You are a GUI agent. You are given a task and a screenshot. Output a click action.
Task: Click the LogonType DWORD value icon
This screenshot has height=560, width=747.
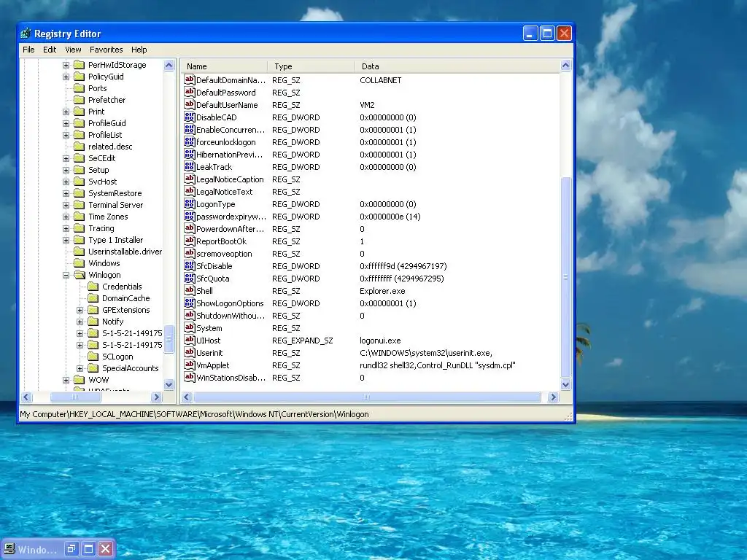tap(190, 203)
